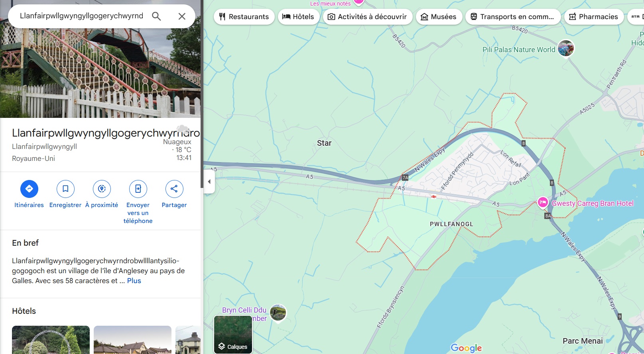The image size is (644, 354).
Task: Click PWLLFANOGL map label
Action: (451, 224)
